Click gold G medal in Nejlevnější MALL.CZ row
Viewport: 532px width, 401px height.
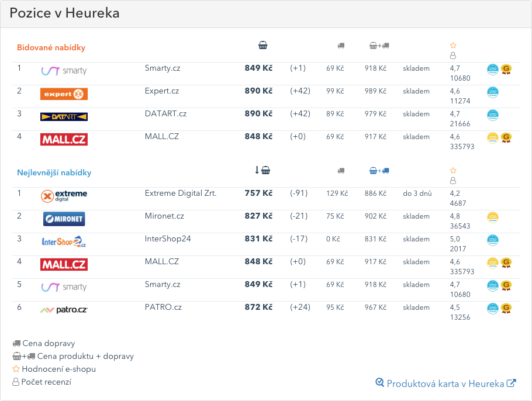click(x=506, y=263)
